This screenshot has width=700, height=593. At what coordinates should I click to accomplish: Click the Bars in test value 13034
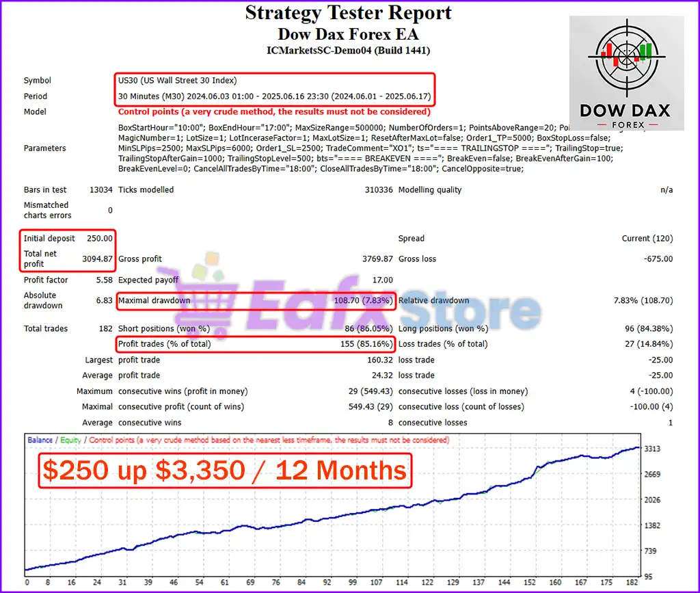pyautogui.click(x=101, y=189)
